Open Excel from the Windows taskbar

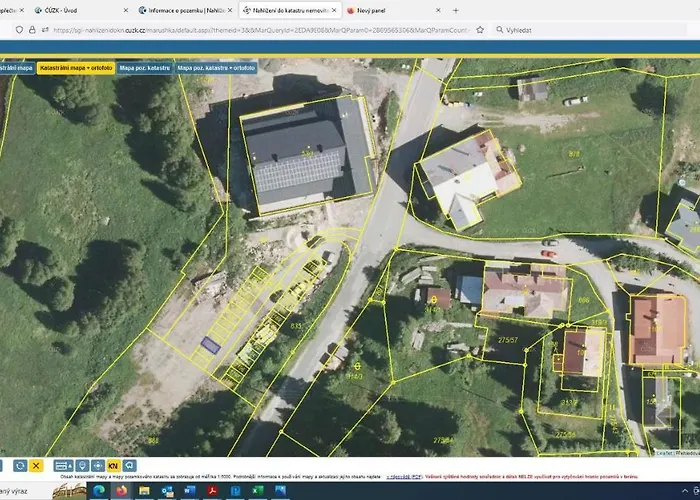pos(258,491)
